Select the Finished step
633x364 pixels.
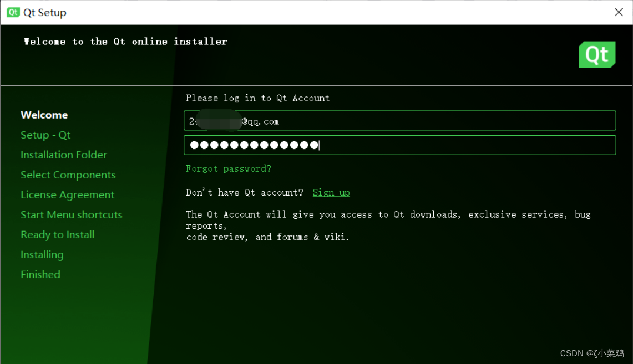pyautogui.click(x=40, y=274)
